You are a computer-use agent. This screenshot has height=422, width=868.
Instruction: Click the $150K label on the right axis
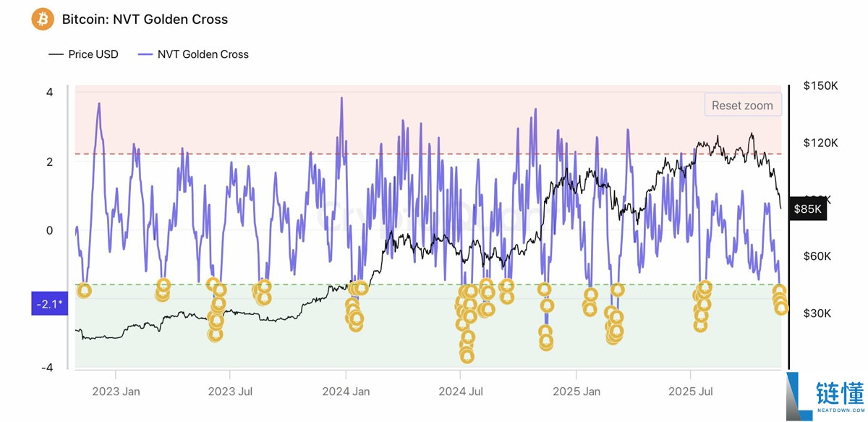tap(818, 85)
